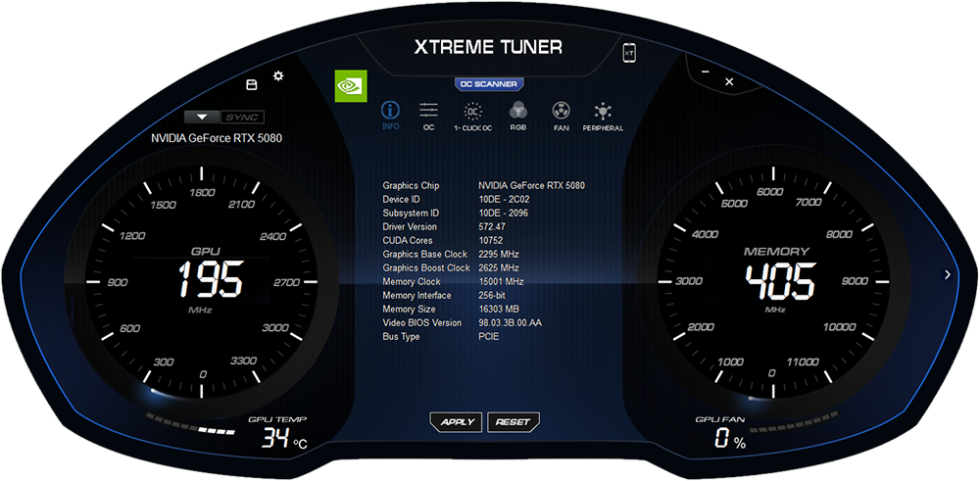Click the GPU TEMP 34 °C value
Image resolution: width=980 pixels, height=481 pixels.
(x=284, y=439)
